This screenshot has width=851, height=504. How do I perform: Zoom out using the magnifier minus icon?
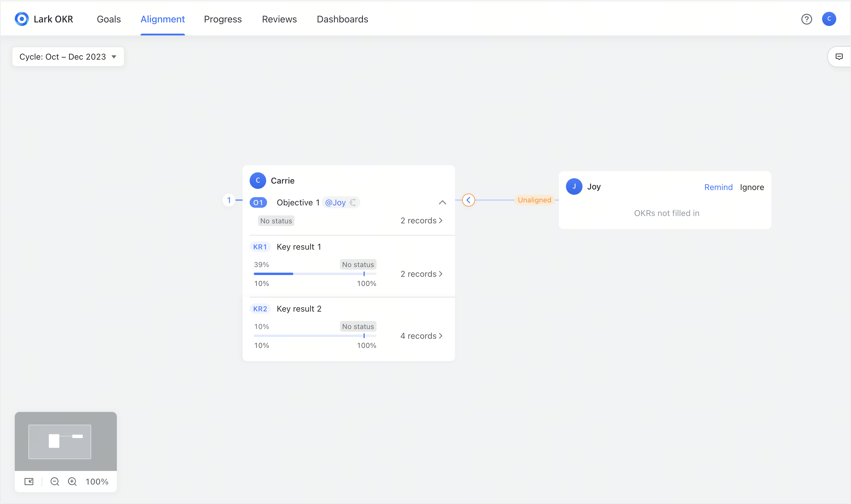coord(55,481)
